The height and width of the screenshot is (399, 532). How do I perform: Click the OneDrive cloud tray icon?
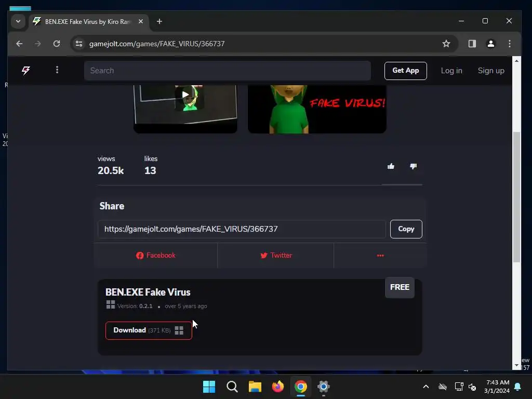point(443,387)
